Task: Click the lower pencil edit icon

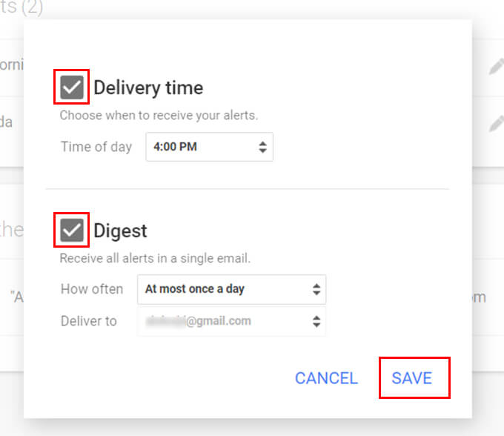Action: (496, 123)
